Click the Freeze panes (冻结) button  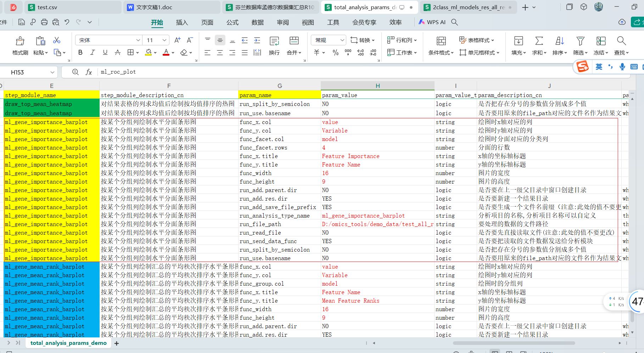click(x=601, y=46)
